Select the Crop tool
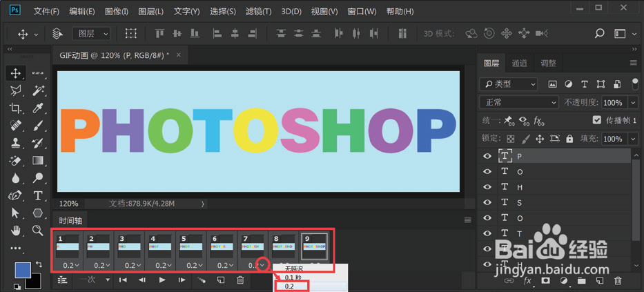 point(16,108)
